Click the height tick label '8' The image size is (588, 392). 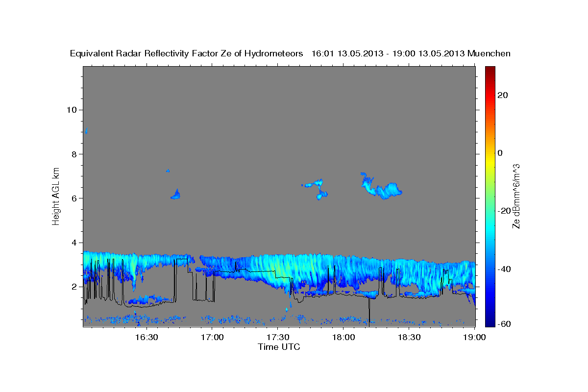pos(73,154)
